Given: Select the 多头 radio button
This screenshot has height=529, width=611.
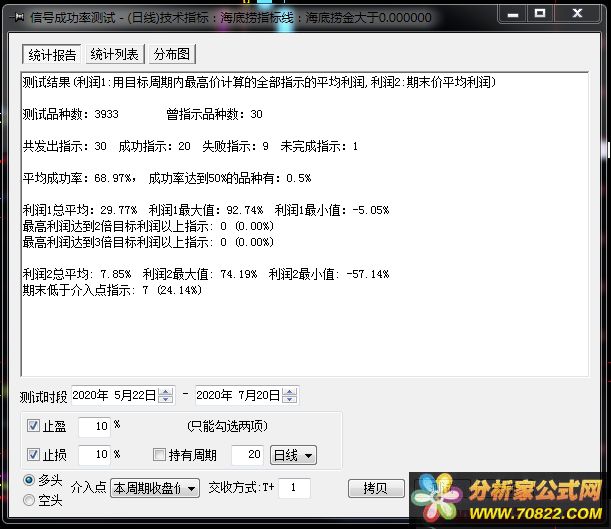Looking at the screenshot, I should click(29, 480).
